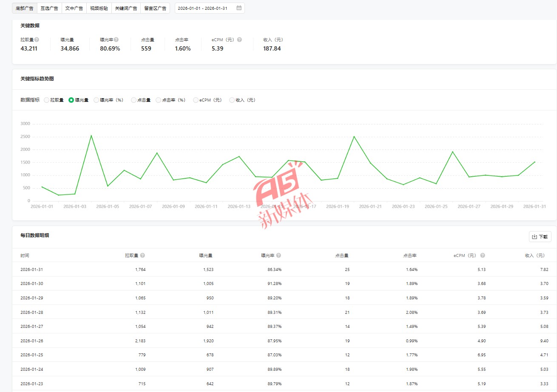Switch to the 互选广告 tab

(x=49, y=8)
